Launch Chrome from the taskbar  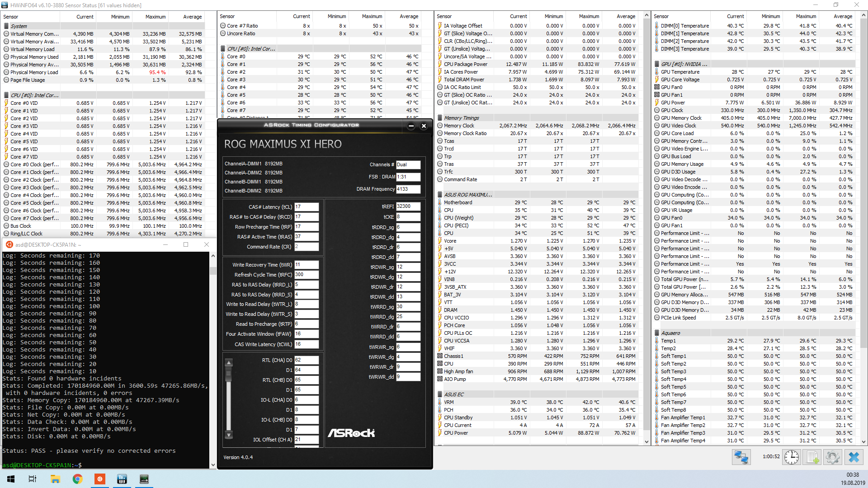(77, 479)
